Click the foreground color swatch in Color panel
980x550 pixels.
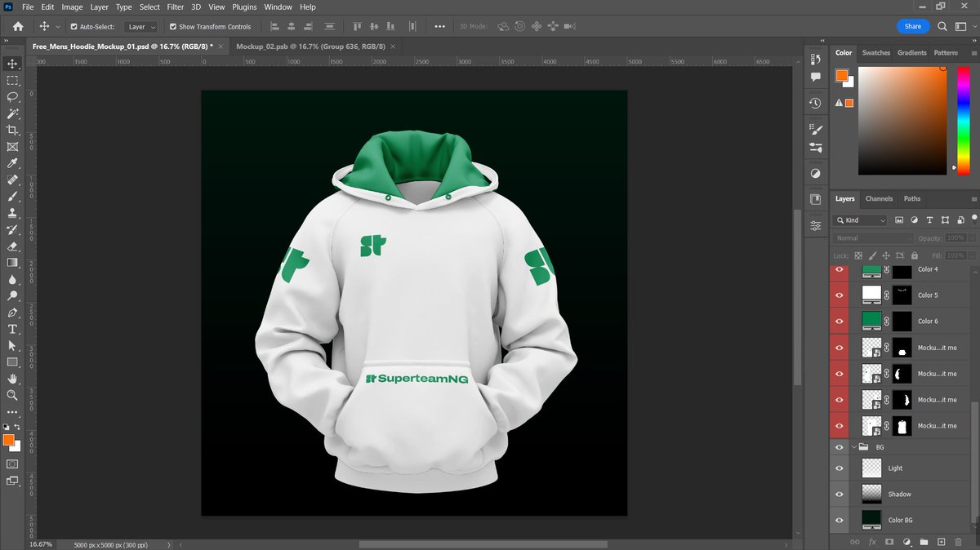coord(841,76)
